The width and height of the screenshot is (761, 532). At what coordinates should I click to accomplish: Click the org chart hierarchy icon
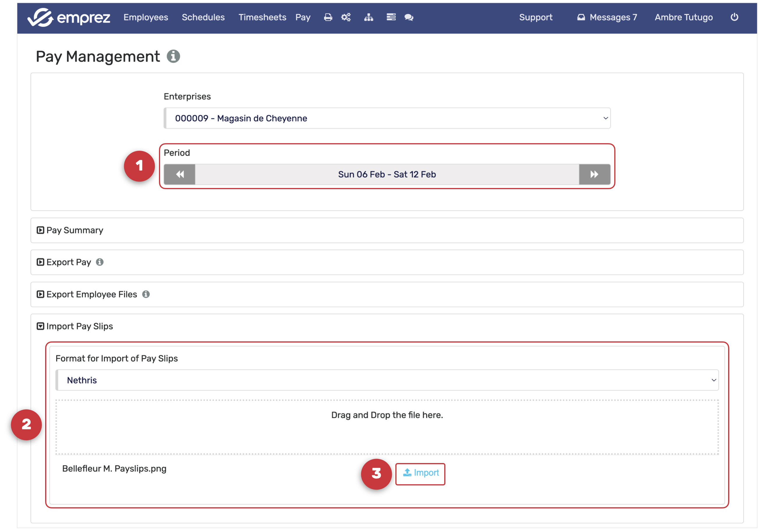pyautogui.click(x=369, y=17)
